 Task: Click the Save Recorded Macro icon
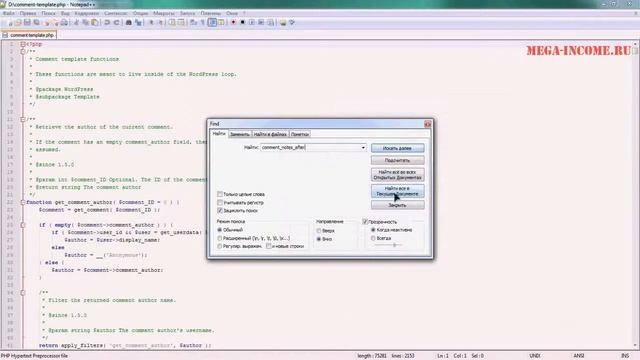(270, 23)
